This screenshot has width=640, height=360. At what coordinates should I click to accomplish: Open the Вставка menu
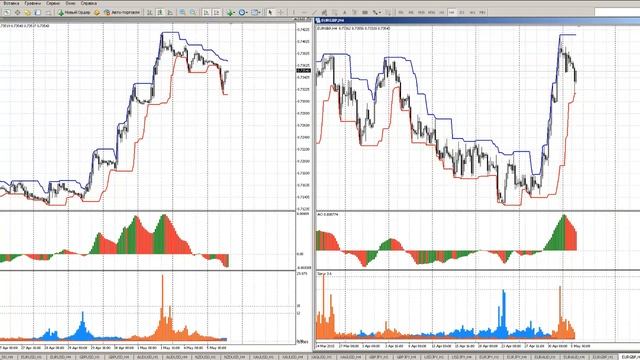11,3
